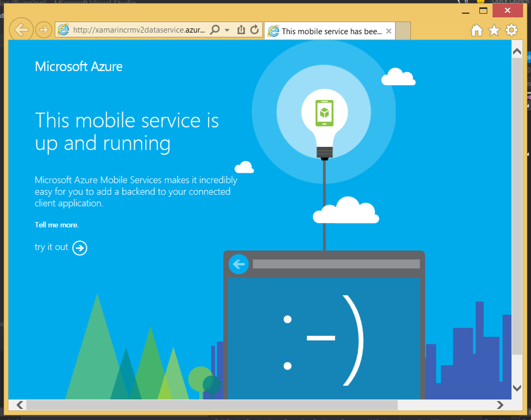The image size is (531, 420).
Task: Click the horizontal scrollbar right arrow
Action: click(x=500, y=405)
